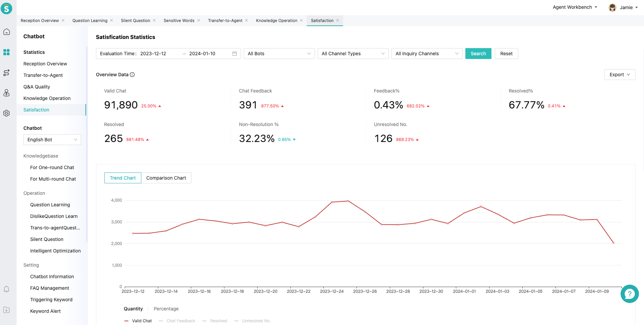The image size is (644, 325).
Task: Click the end date 2024-01-10 field
Action: click(202, 54)
